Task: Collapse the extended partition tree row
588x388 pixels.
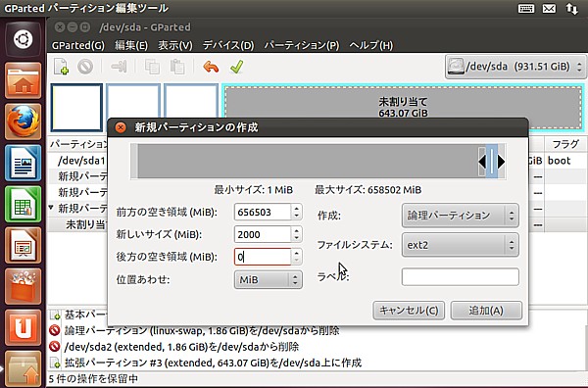Action: [x=51, y=208]
